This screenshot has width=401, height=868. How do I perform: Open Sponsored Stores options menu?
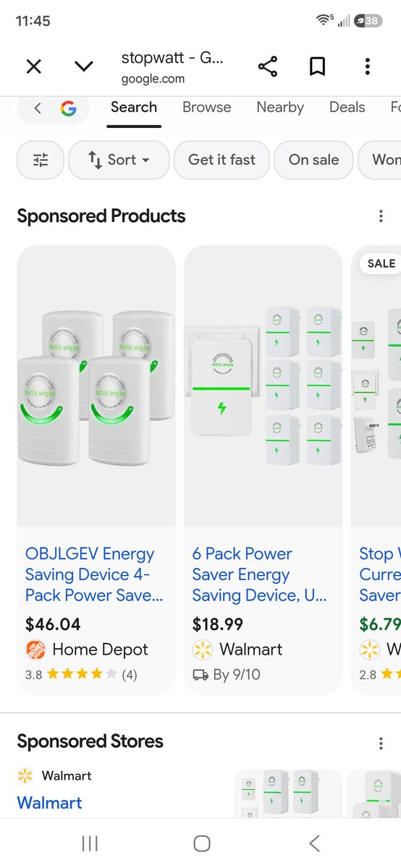381,743
